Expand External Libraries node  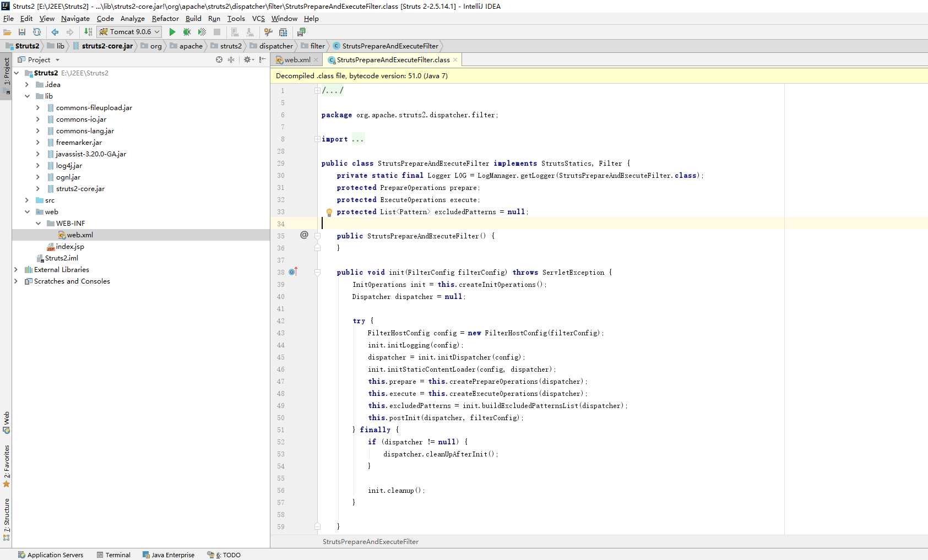click(x=16, y=269)
